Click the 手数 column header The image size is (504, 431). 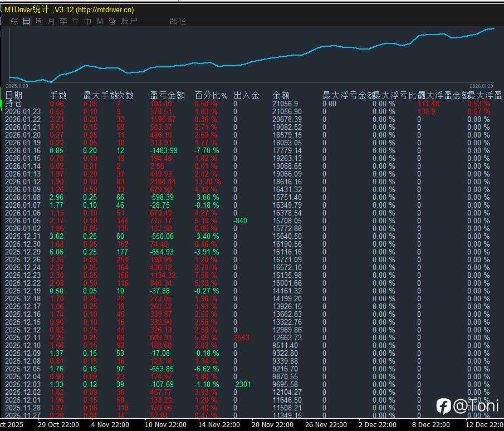pos(58,95)
